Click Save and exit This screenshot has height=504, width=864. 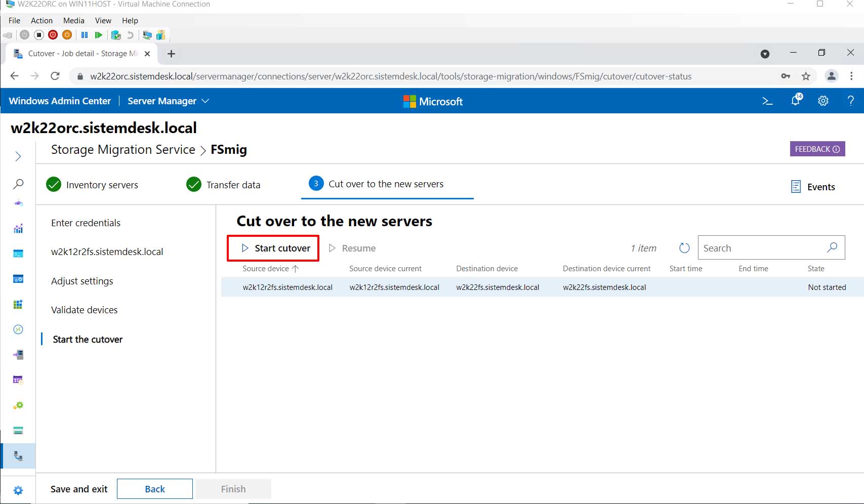[79, 489]
